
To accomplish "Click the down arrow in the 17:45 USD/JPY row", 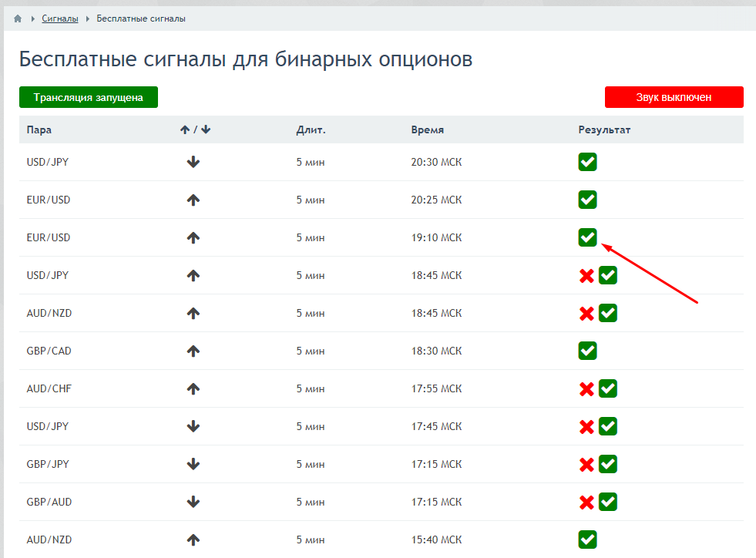I will pyautogui.click(x=193, y=426).
